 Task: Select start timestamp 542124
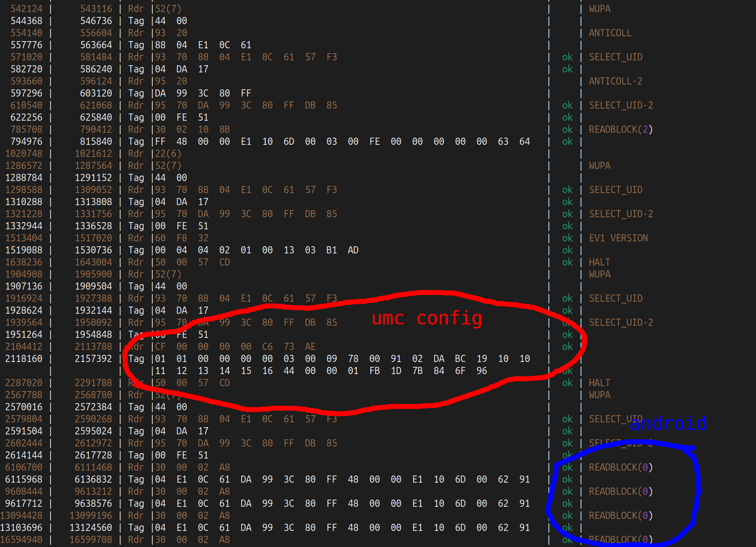click(x=26, y=9)
